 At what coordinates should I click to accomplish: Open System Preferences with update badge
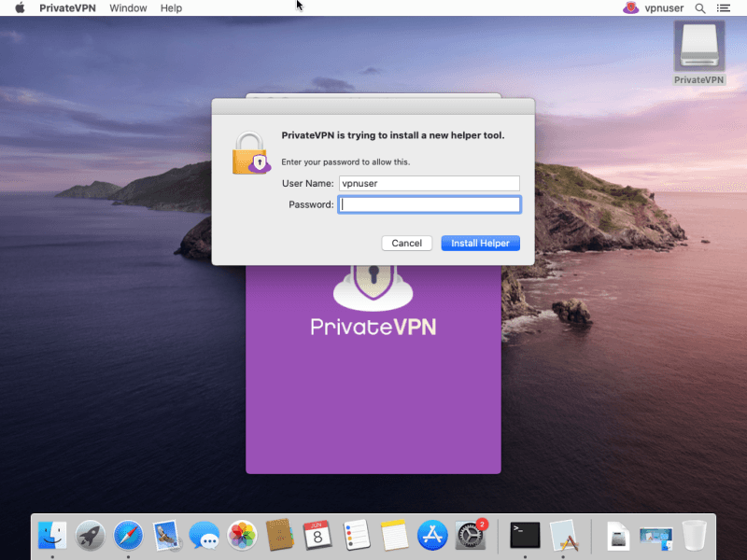(471, 535)
